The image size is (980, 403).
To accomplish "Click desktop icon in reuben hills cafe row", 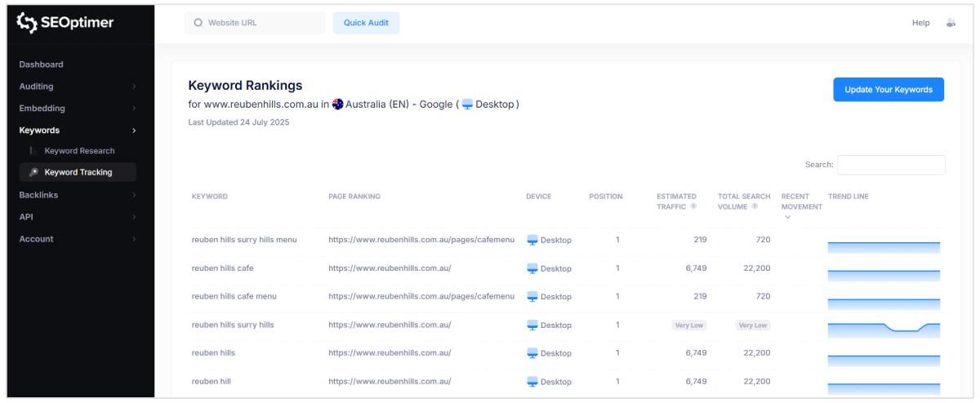I will point(532,268).
